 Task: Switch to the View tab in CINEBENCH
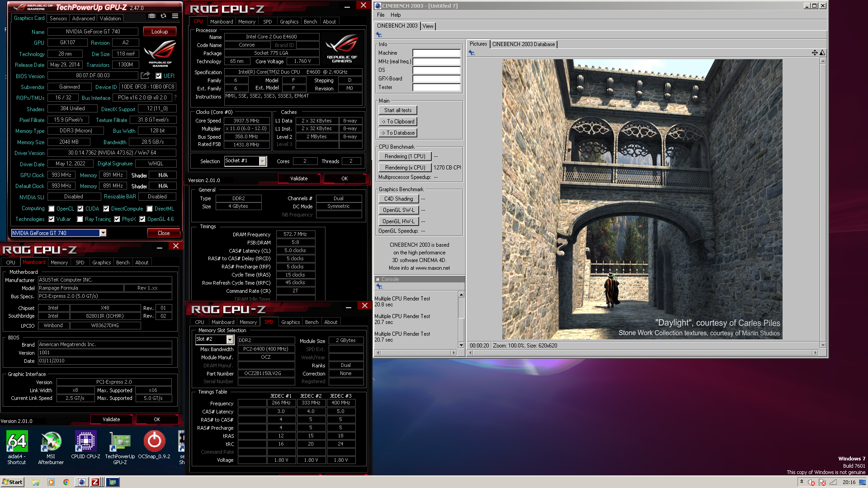coord(428,26)
